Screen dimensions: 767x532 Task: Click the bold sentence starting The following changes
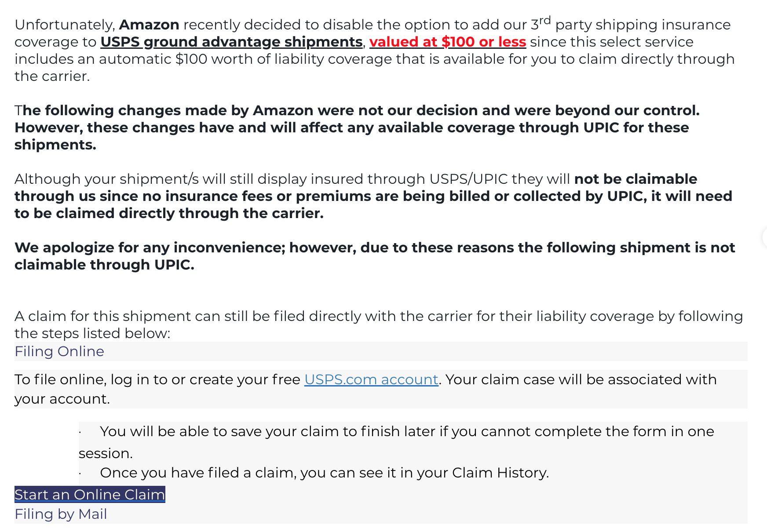[x=357, y=110]
